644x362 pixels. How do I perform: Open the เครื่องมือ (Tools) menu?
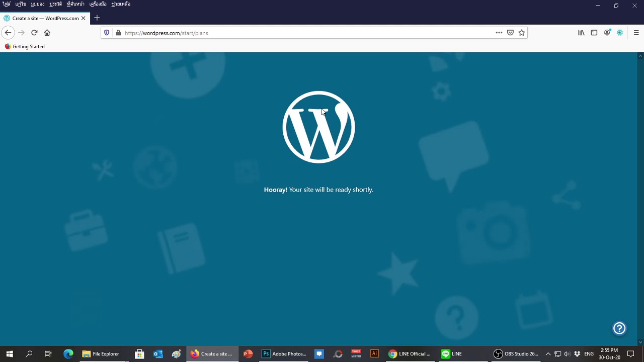coord(98,4)
